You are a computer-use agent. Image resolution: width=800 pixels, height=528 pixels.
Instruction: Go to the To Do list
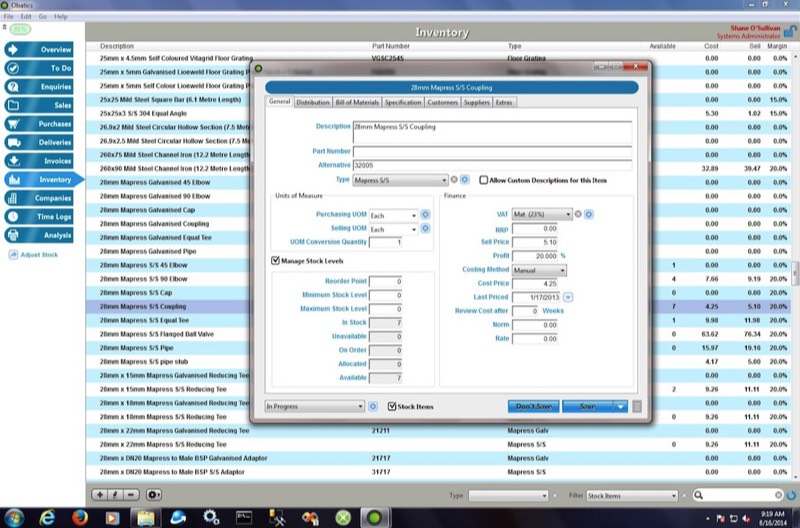[x=39, y=68]
